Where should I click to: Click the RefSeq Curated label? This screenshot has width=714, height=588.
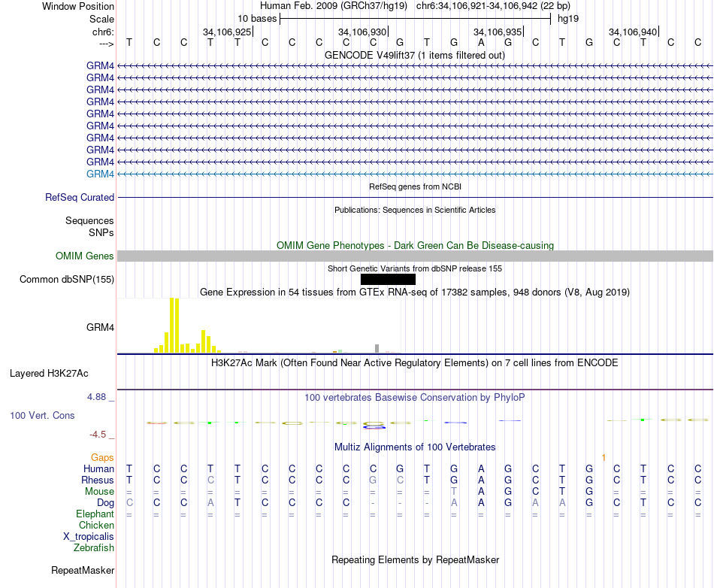[80, 197]
